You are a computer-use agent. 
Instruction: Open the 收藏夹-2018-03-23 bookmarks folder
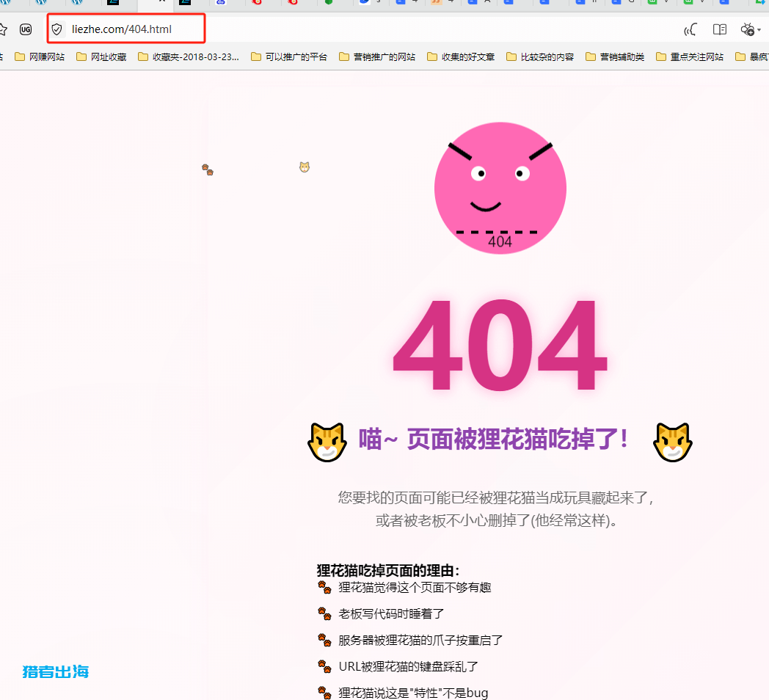pos(189,56)
